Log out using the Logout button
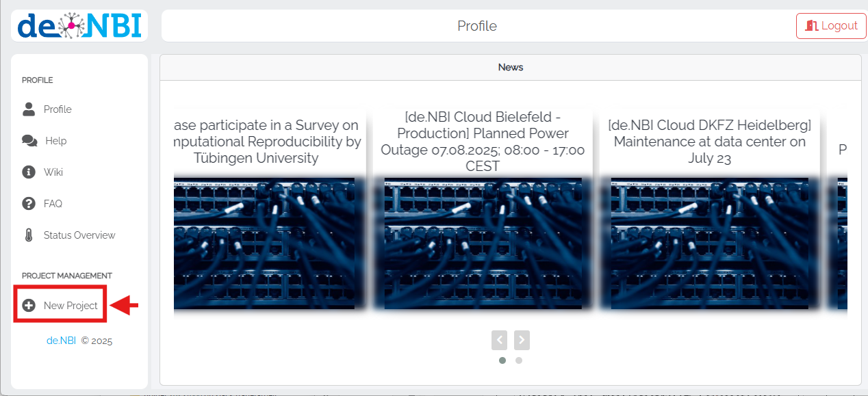 point(831,26)
